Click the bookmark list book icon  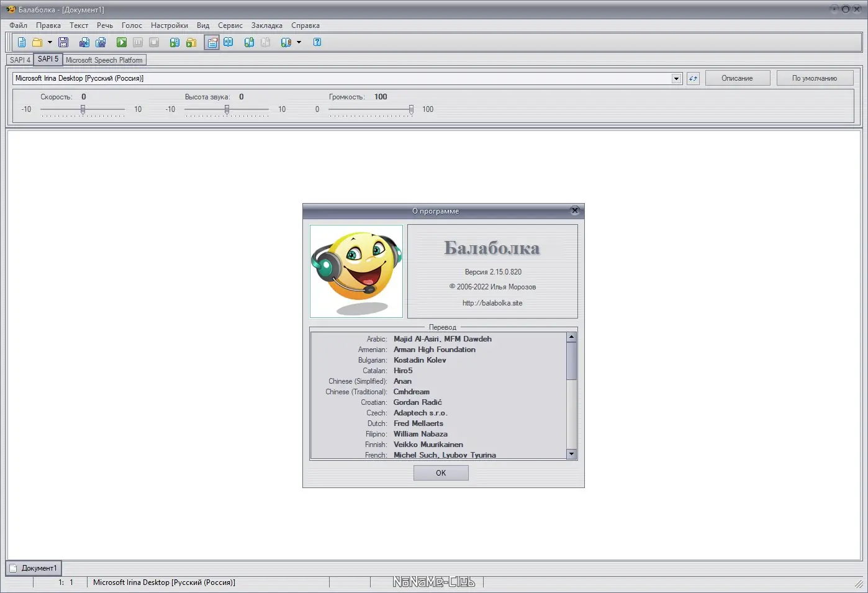286,42
